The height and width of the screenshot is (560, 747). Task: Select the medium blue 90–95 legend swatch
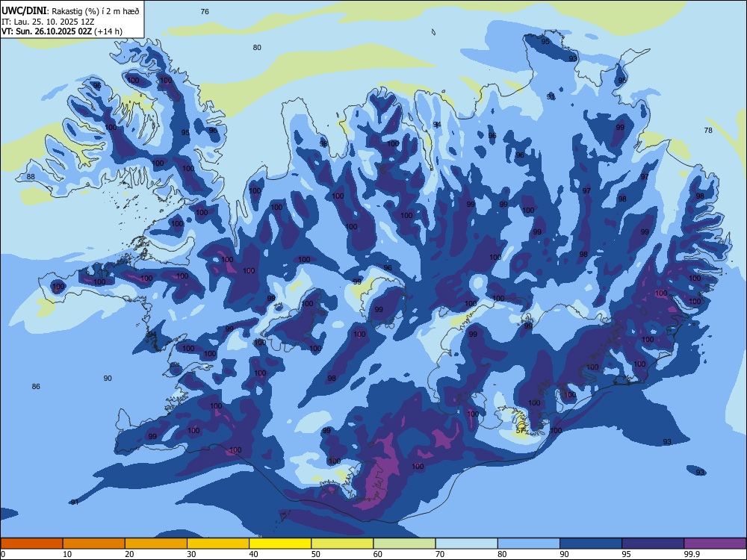click(591, 544)
